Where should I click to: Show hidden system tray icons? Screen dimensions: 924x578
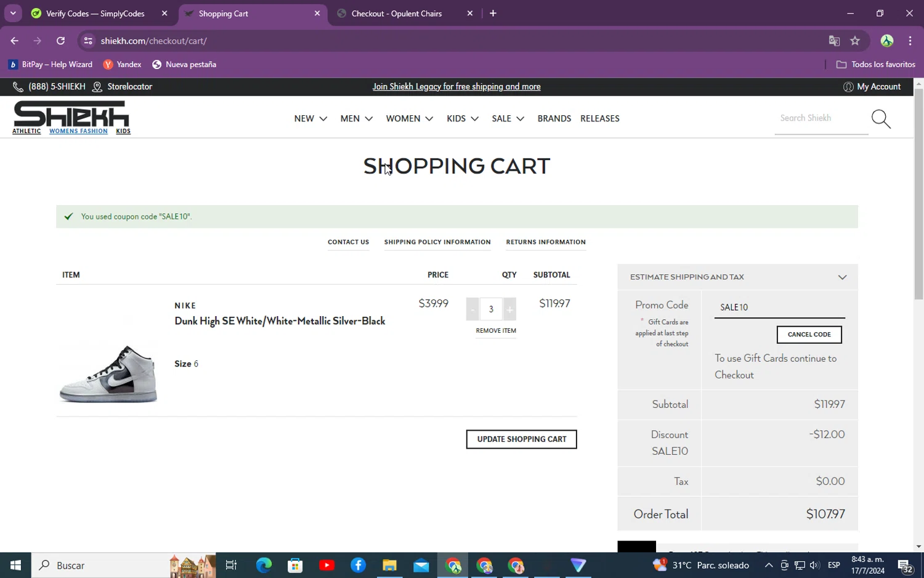point(769,565)
